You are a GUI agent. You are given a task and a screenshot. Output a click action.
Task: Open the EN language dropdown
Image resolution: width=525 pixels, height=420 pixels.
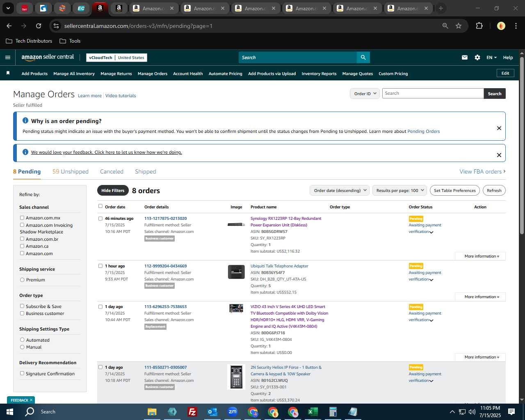click(491, 57)
